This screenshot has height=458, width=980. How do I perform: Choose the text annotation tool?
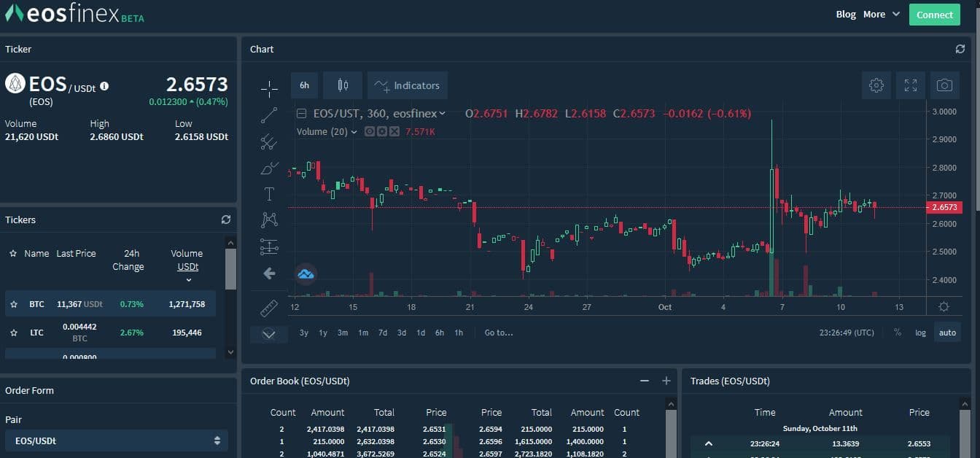[x=269, y=194]
